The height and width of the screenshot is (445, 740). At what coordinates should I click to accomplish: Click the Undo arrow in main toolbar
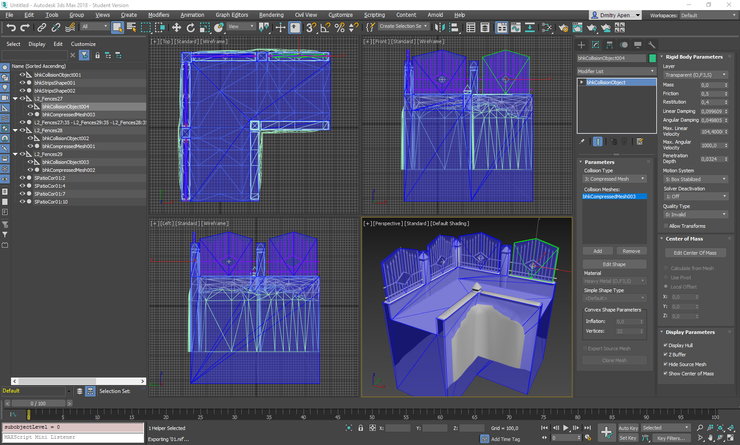coord(11,28)
